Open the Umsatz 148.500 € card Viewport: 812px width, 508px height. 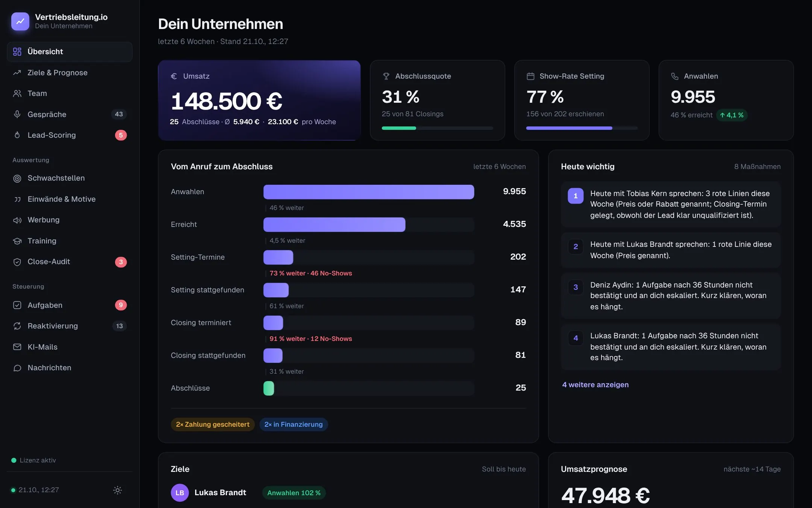click(x=259, y=100)
